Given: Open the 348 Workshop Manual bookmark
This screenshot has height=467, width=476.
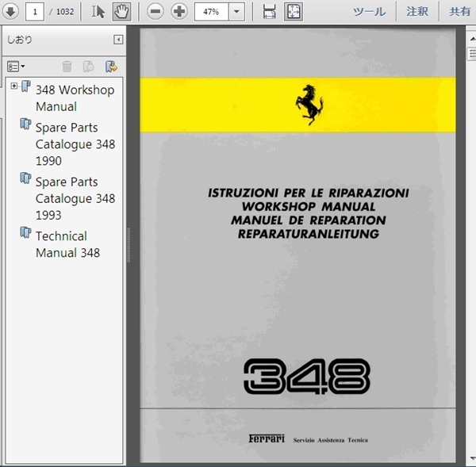Looking at the screenshot, I should 75,98.
